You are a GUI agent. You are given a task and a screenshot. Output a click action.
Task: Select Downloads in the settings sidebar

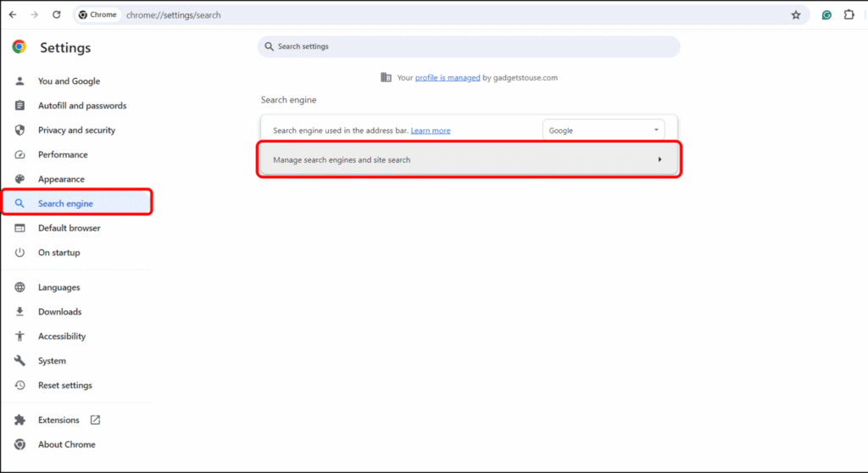[x=59, y=312]
